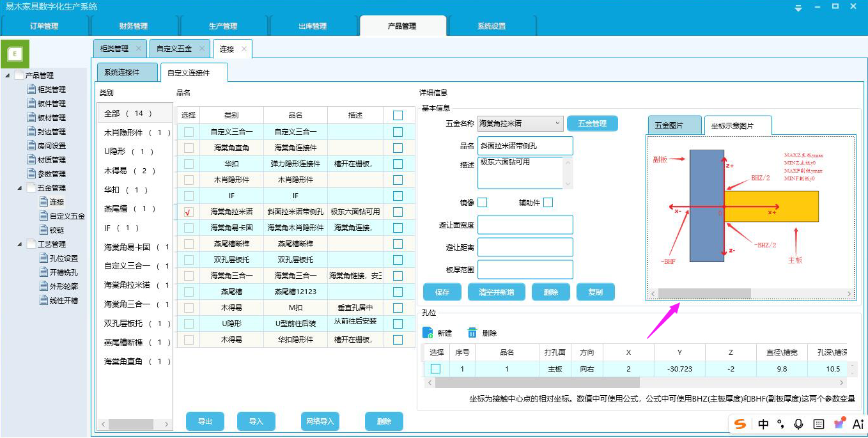The width and height of the screenshot is (868, 438).
Task: Open the soft keyboard icon
Action: [818, 424]
